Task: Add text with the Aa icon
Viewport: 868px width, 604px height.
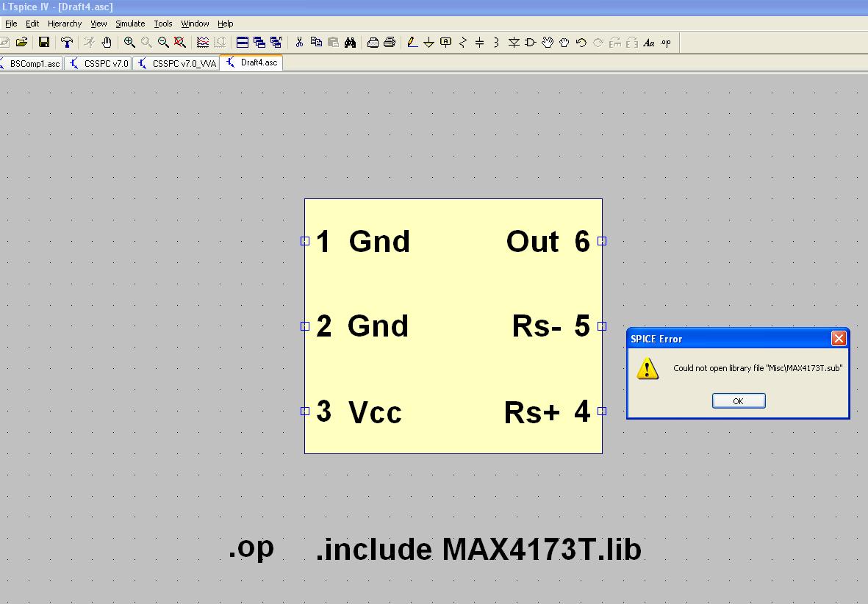Action: tap(649, 42)
